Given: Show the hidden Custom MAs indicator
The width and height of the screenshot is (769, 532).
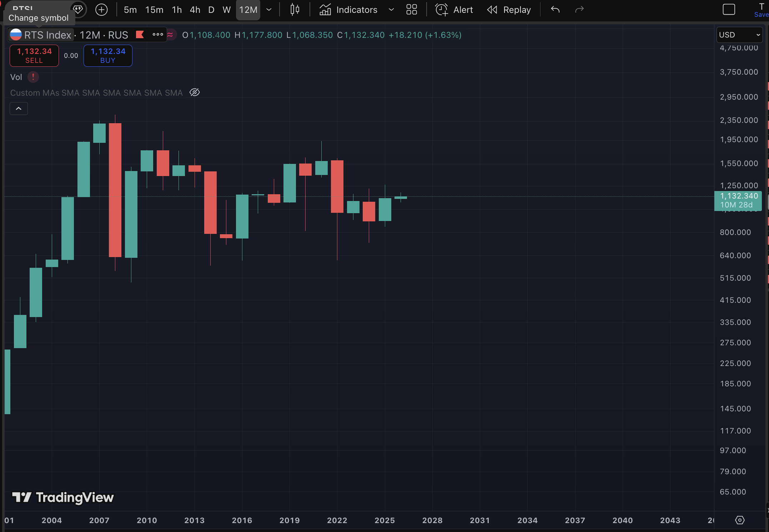Looking at the screenshot, I should (195, 92).
